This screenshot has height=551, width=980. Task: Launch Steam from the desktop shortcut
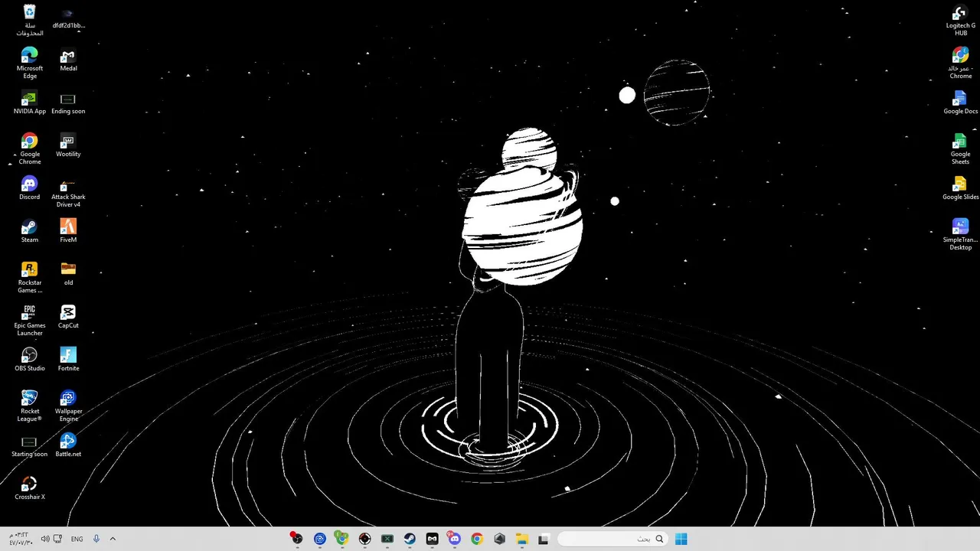pyautogui.click(x=29, y=232)
